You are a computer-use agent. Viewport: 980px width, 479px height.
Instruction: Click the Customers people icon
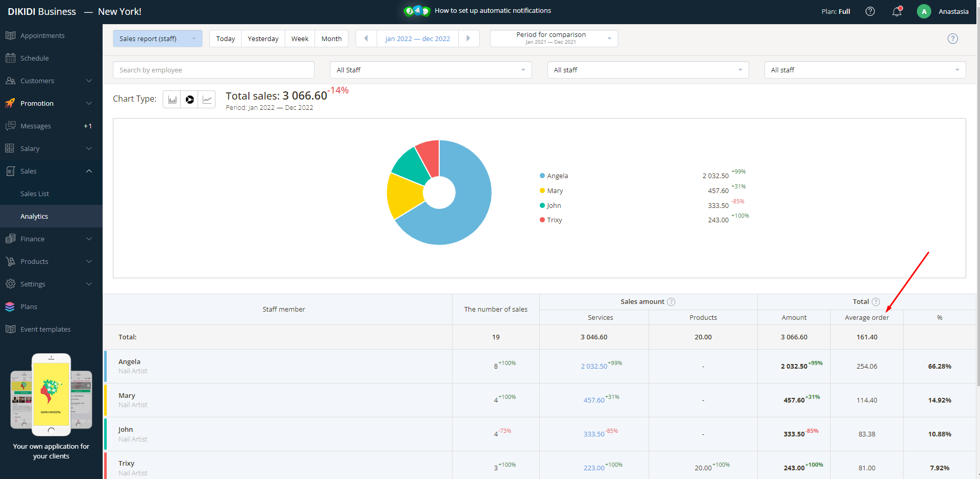tap(10, 81)
